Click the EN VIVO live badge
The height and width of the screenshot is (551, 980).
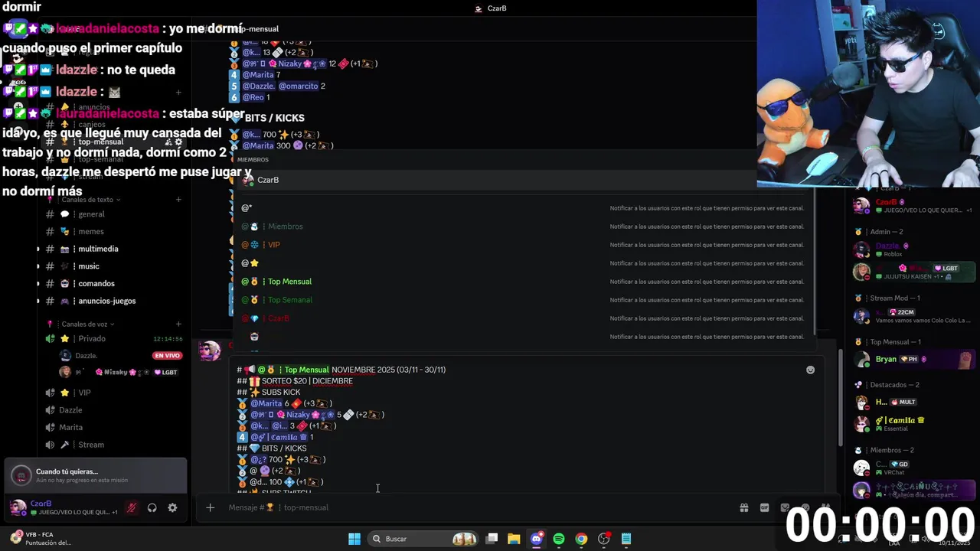(167, 356)
